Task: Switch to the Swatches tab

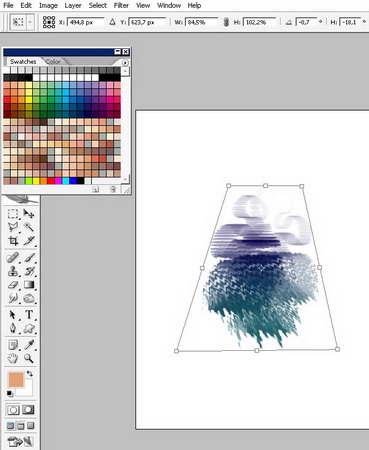Action: (23, 62)
